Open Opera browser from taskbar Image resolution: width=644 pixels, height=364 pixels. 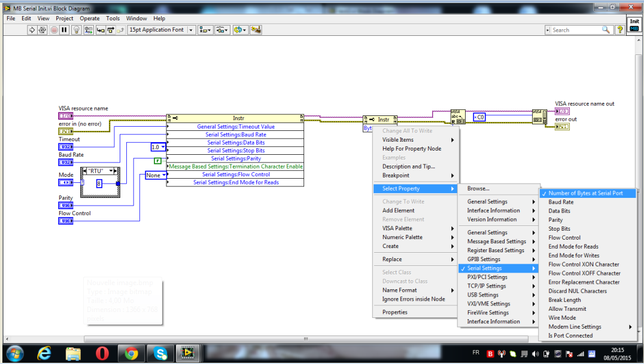[x=102, y=353]
